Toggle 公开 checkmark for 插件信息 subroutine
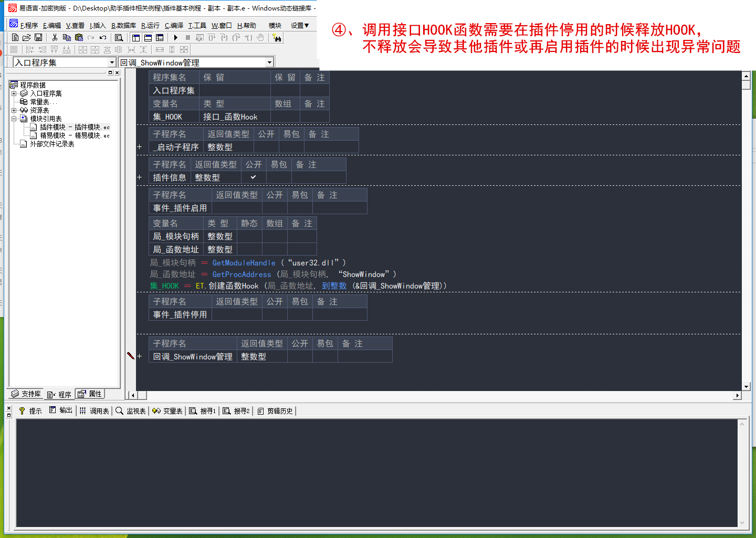Screen dimensions: 756x538 [254, 177]
